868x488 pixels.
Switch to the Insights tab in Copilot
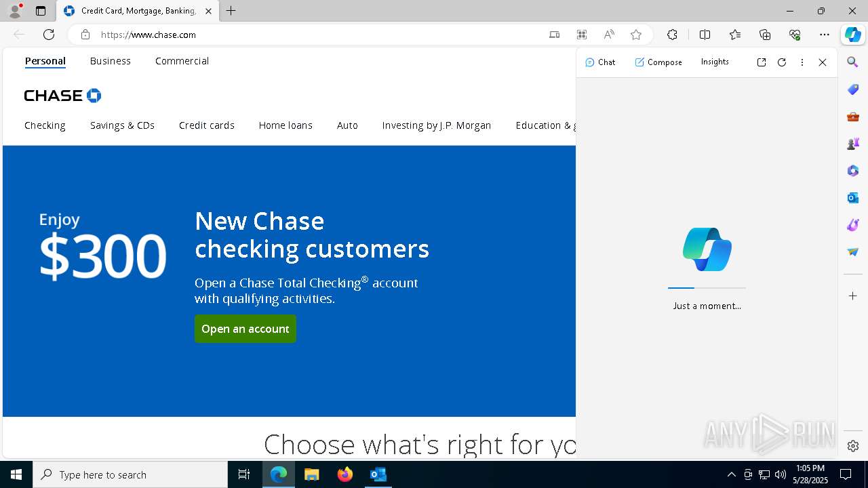click(715, 62)
